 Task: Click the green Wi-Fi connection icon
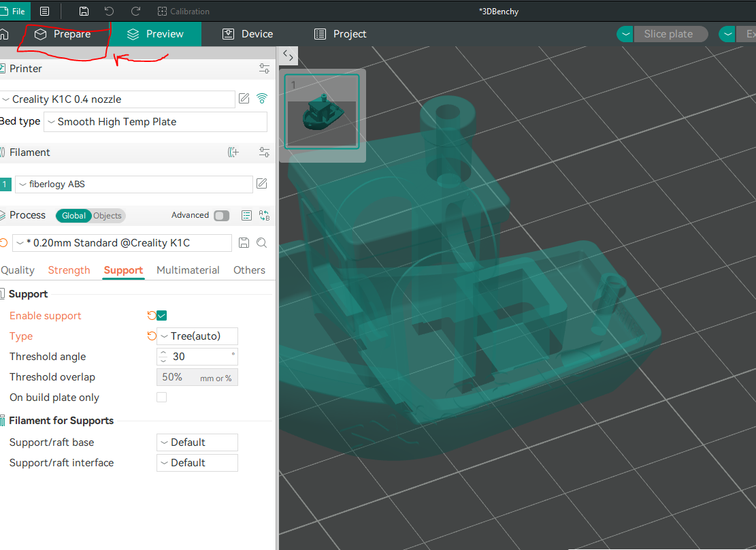pos(262,99)
